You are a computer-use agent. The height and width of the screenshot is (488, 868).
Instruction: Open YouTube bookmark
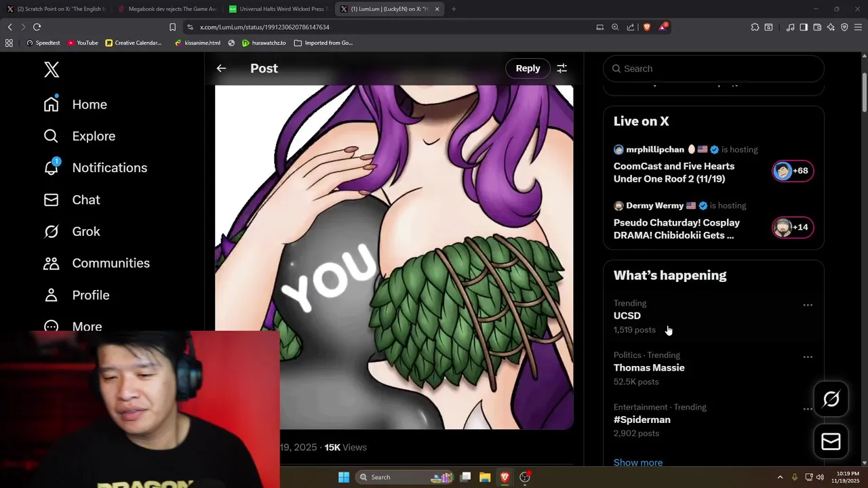[82, 43]
